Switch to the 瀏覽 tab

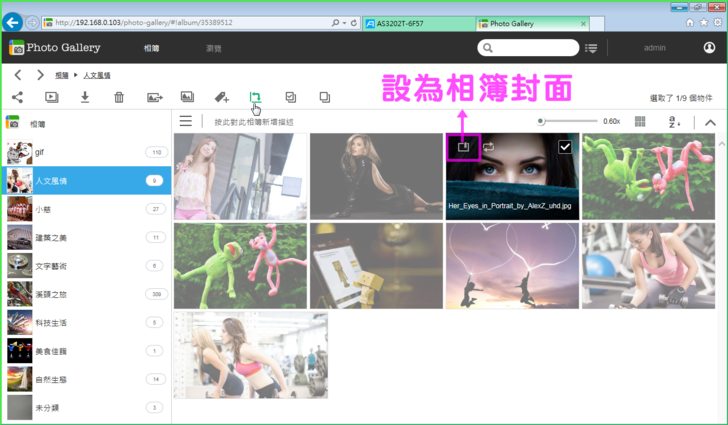[213, 48]
